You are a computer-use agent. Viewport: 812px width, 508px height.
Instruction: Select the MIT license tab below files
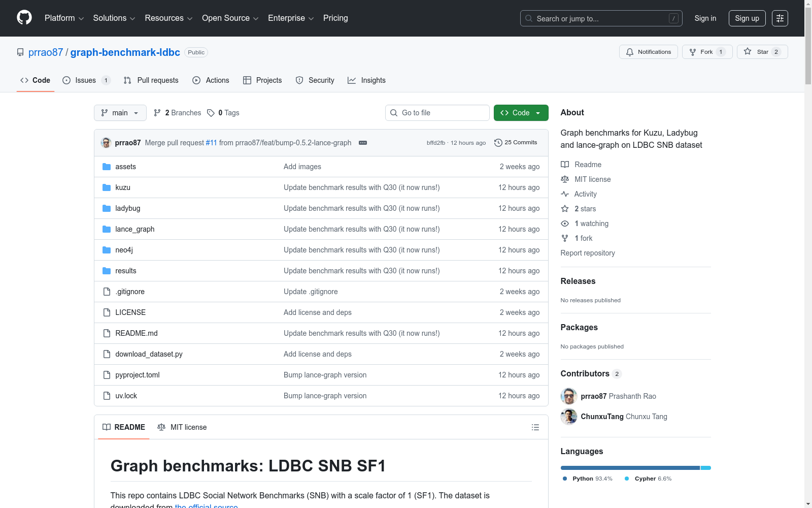point(182,427)
